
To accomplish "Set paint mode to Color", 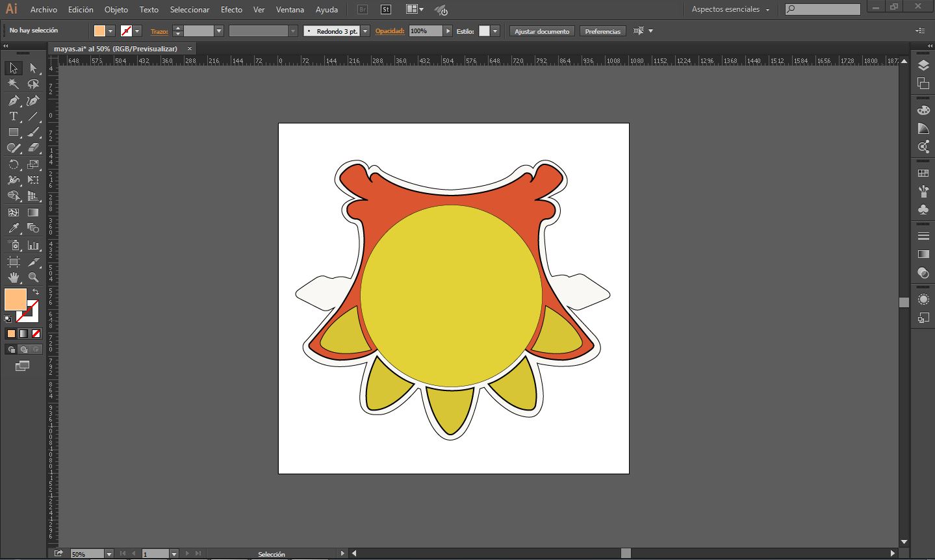I will coord(11,334).
